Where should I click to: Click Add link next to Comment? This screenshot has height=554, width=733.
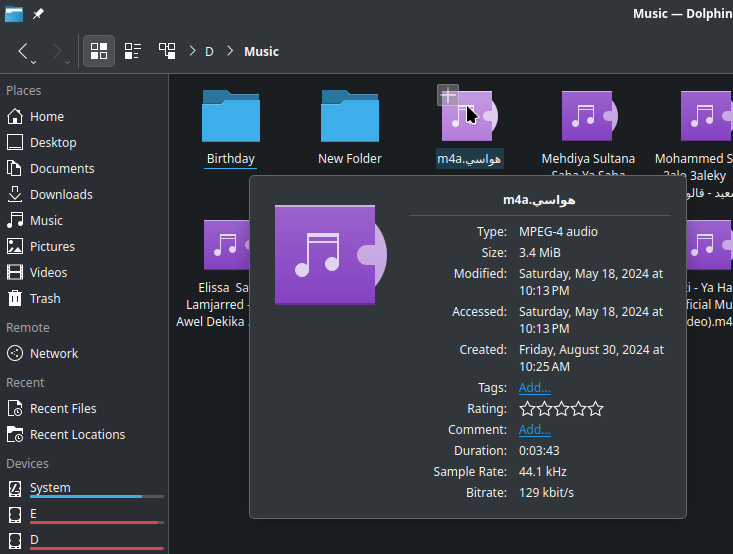point(535,430)
